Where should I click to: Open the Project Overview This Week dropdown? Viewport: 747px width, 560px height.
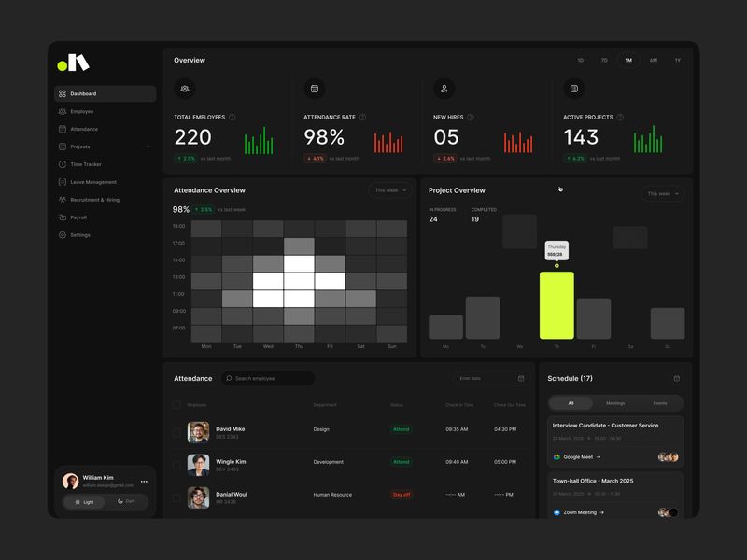(x=661, y=194)
